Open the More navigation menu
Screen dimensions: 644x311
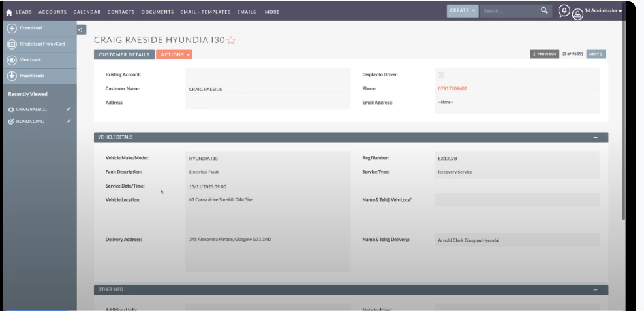click(272, 12)
